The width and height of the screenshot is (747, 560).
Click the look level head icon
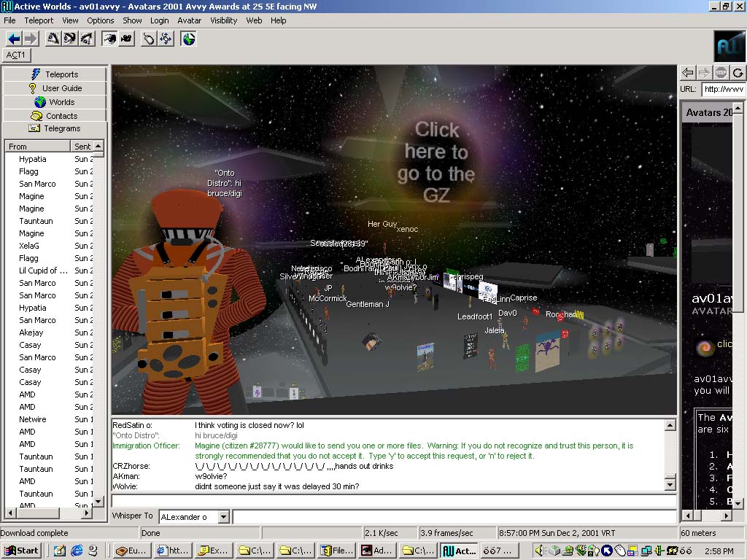point(70,39)
